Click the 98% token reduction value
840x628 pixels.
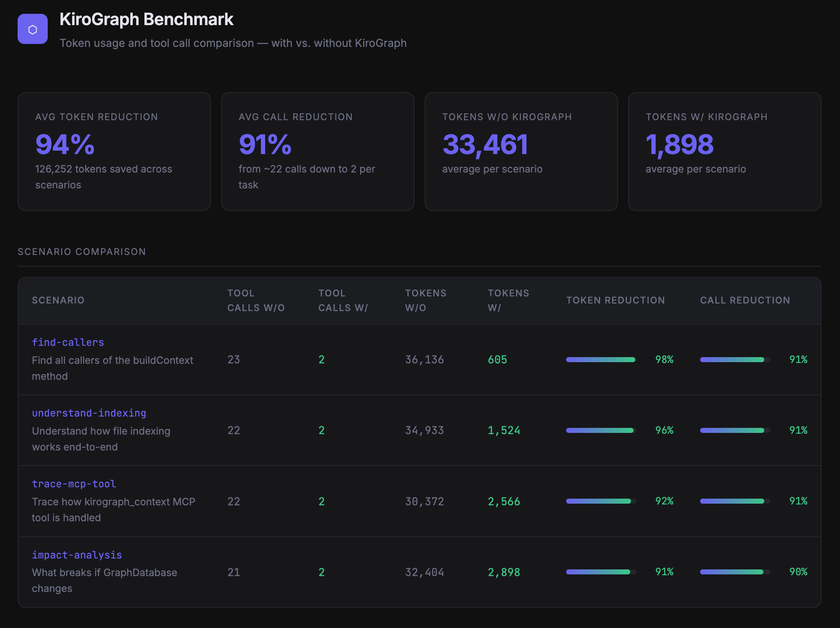[665, 360]
